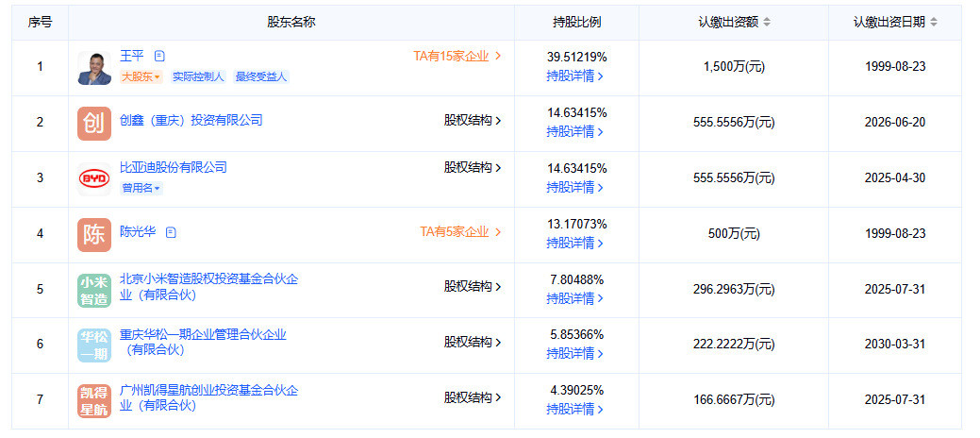Click the 凯得星航 logo icon
This screenshot has height=438, width=980.
pos(94,401)
